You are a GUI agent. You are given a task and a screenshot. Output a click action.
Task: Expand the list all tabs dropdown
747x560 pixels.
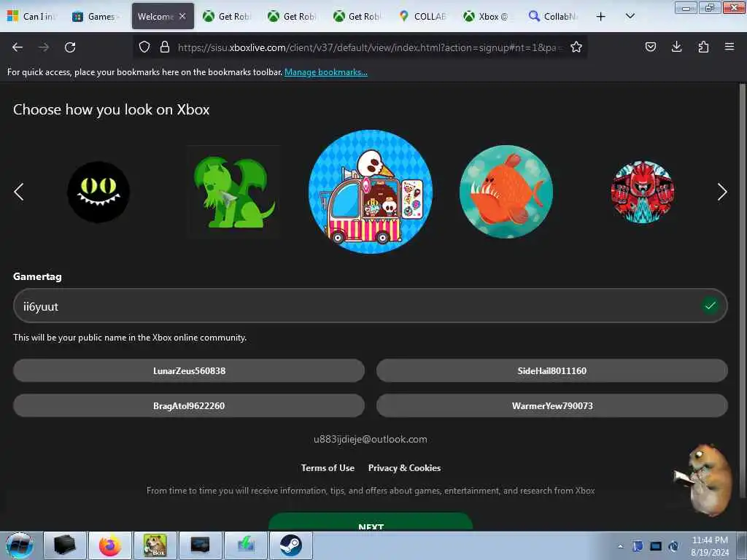coord(630,16)
